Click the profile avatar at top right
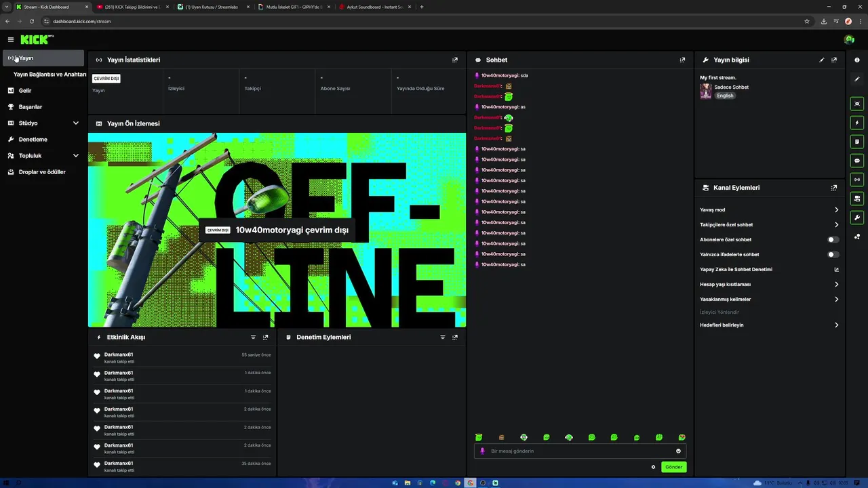The image size is (868, 488). pyautogui.click(x=849, y=40)
